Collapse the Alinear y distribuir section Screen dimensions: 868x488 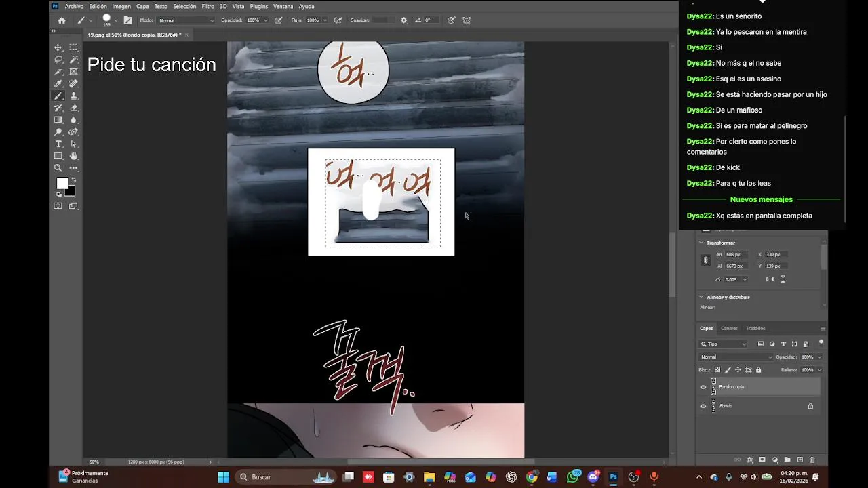click(x=701, y=297)
